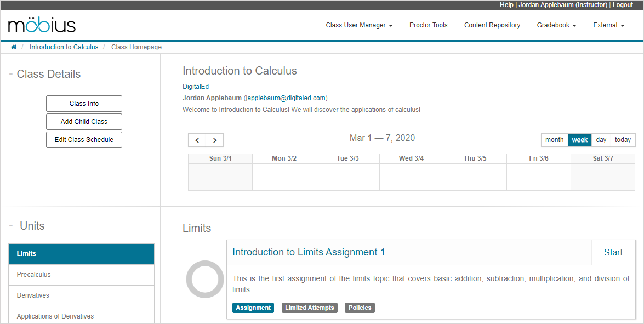Start Introduction to Limits Assignment 1

click(x=613, y=253)
